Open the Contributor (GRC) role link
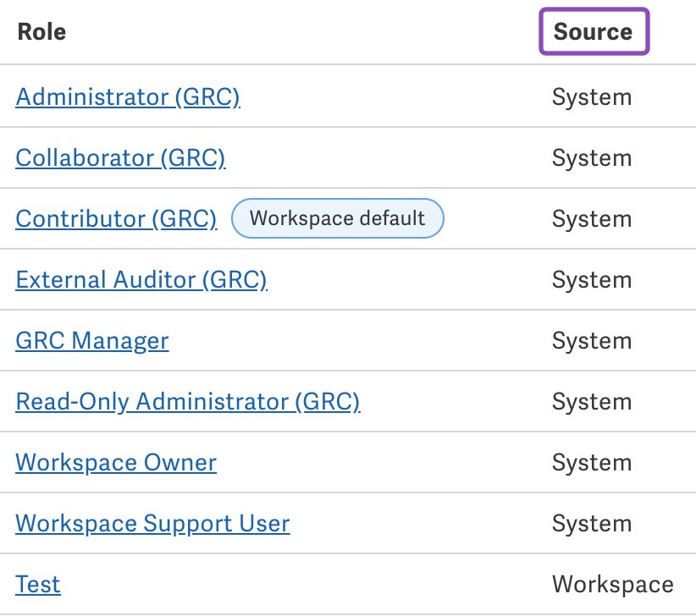This screenshot has height=616, width=696. pyautogui.click(x=116, y=218)
